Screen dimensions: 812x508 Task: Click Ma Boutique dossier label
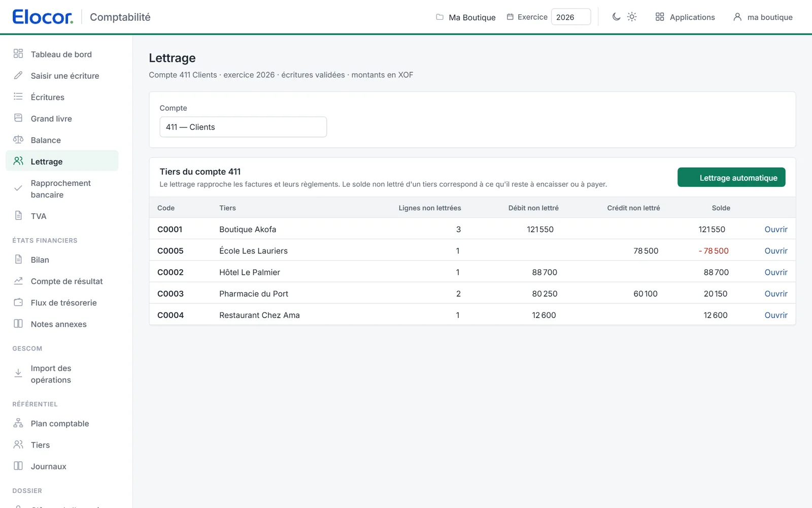click(x=472, y=17)
